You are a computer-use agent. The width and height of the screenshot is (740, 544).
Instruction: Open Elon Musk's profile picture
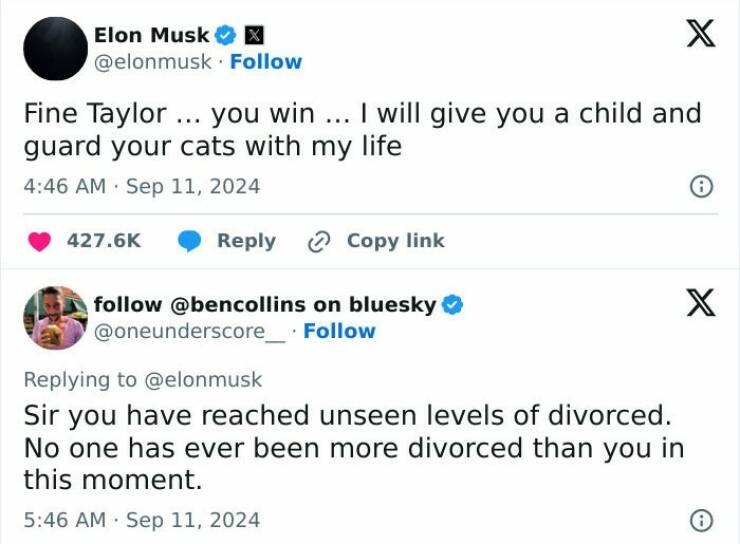click(55, 48)
